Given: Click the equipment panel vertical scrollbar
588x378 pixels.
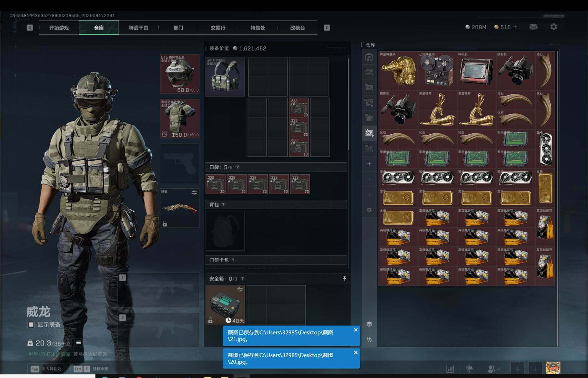Looking at the screenshot, I should tap(348, 104).
